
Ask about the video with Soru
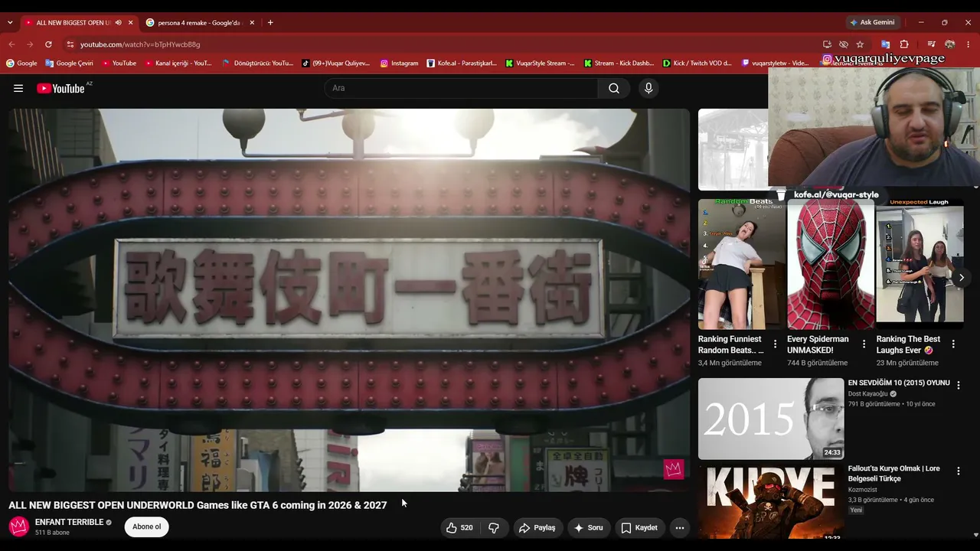pos(589,527)
